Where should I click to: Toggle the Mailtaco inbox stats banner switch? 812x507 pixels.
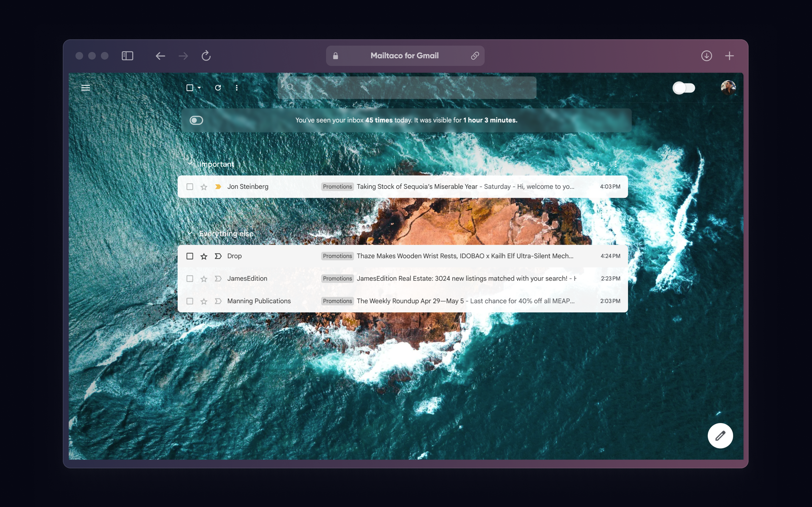pos(196,120)
